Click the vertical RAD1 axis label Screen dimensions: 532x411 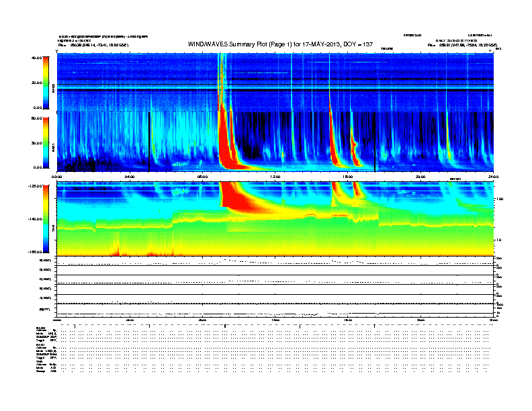pyautogui.click(x=54, y=147)
